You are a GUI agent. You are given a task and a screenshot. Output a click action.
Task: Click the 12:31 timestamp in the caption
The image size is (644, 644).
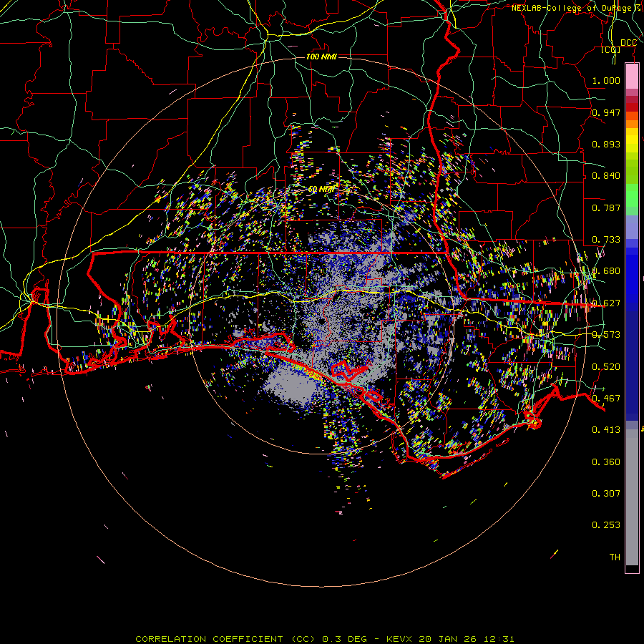[x=497, y=639]
